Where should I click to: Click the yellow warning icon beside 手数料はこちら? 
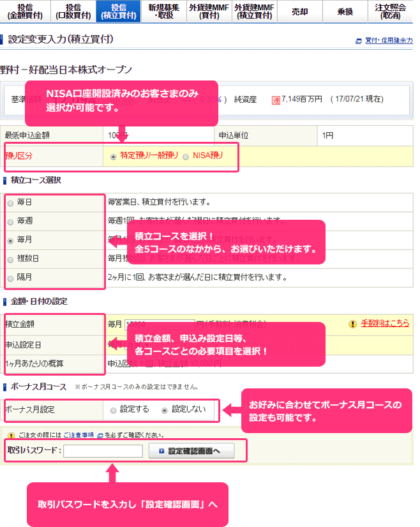pos(352,324)
